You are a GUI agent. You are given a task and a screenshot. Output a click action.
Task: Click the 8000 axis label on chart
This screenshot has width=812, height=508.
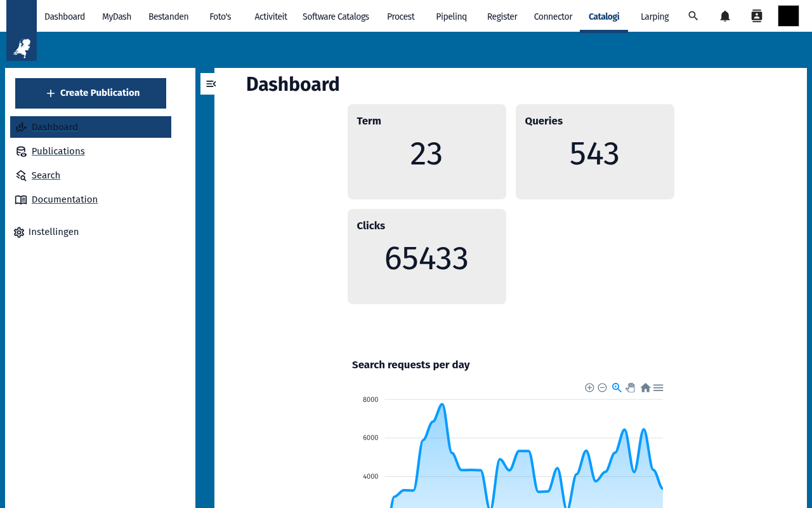pos(370,399)
